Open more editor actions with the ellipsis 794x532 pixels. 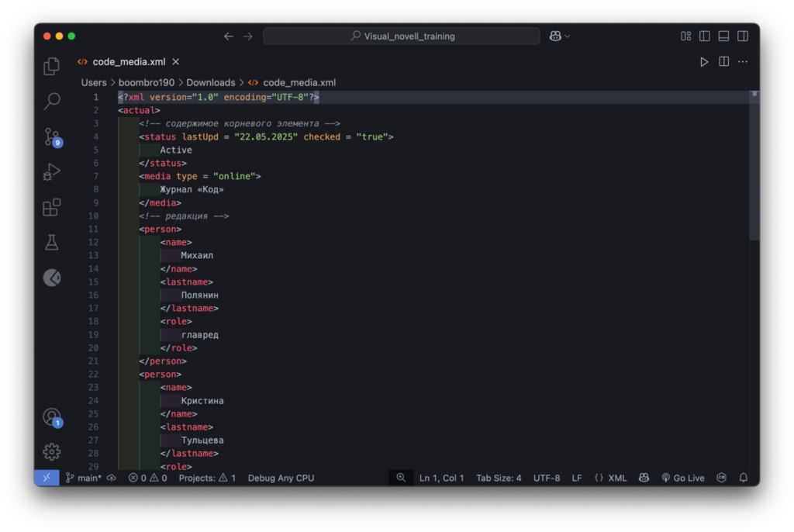click(x=742, y=61)
